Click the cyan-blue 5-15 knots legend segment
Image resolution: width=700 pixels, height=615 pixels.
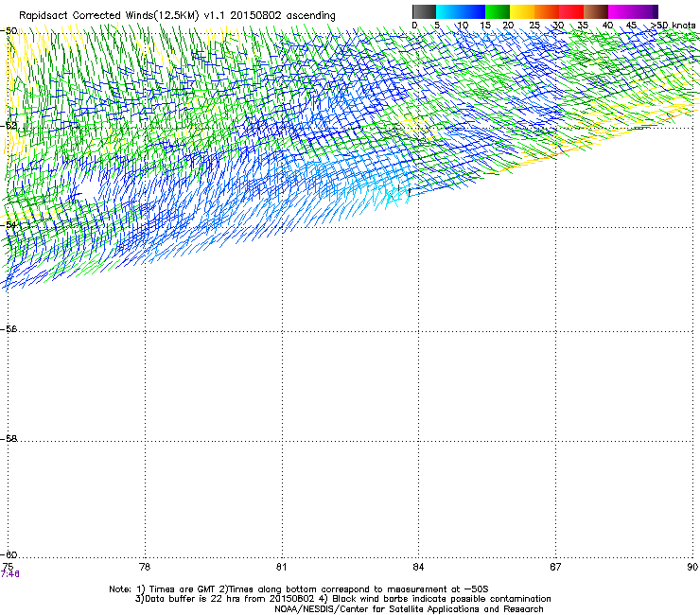[x=461, y=11]
